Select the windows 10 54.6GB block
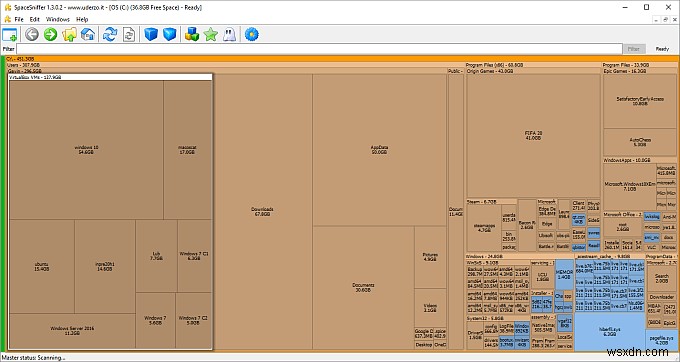 click(86, 150)
